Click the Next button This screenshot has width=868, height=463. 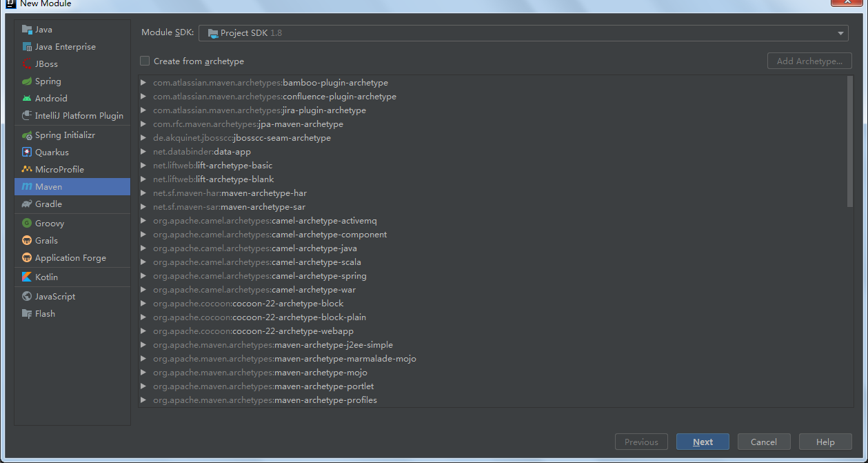pos(703,442)
